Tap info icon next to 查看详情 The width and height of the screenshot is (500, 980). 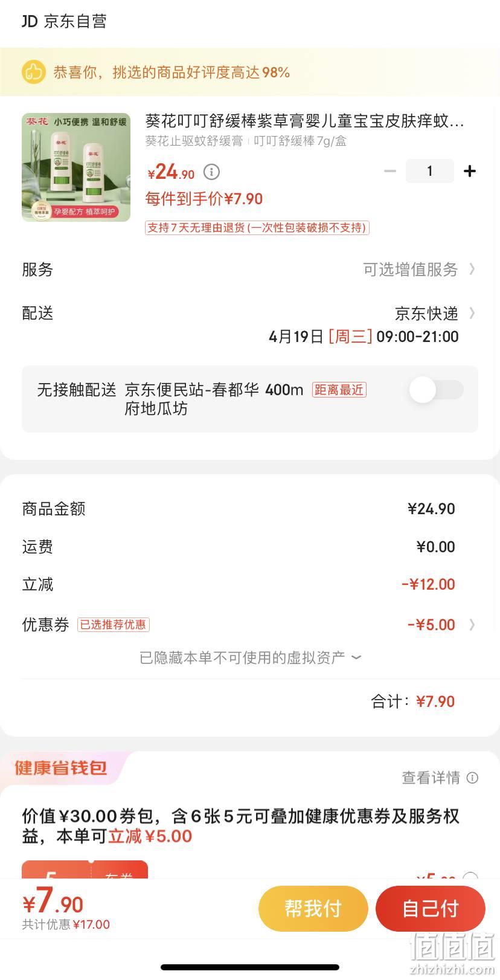pyautogui.click(x=473, y=778)
